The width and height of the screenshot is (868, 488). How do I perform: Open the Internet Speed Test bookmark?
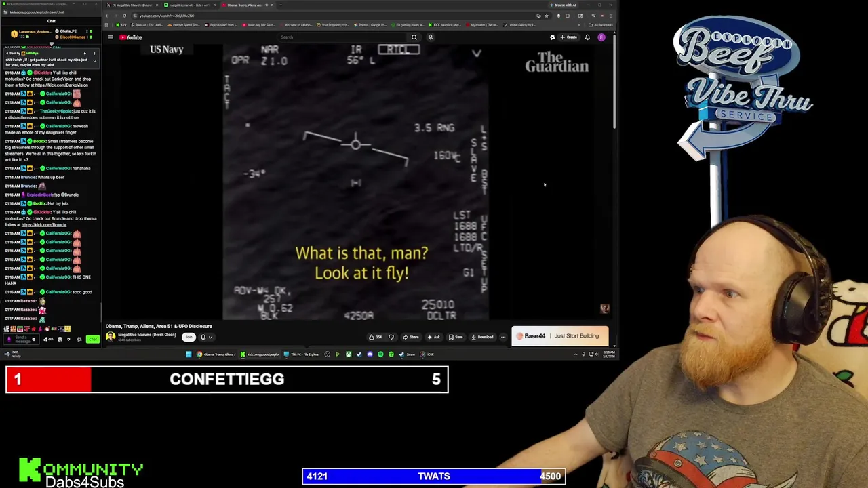pos(184,25)
